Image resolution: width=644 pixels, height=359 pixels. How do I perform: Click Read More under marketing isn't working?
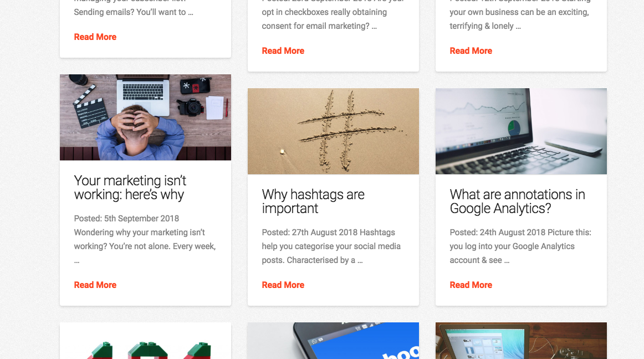click(x=95, y=285)
